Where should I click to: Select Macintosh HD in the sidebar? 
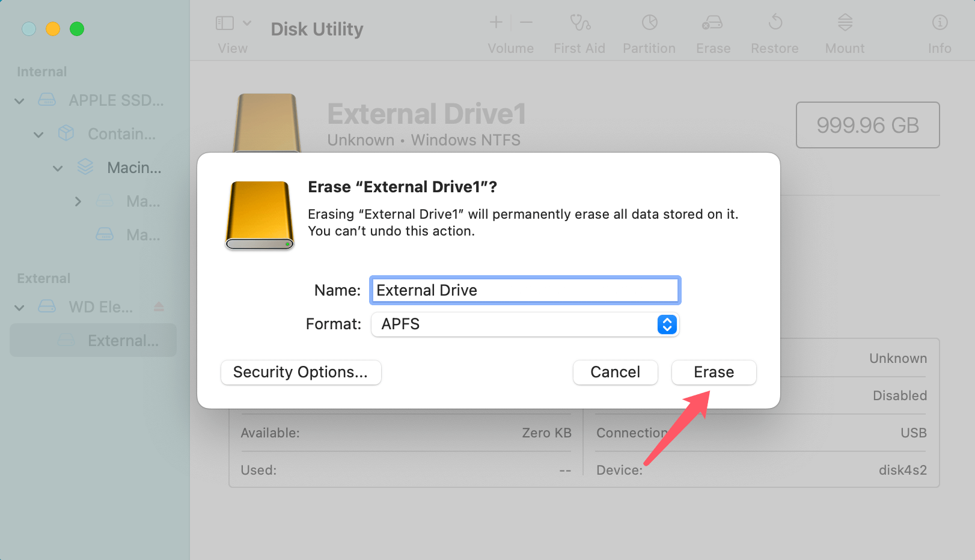click(133, 168)
